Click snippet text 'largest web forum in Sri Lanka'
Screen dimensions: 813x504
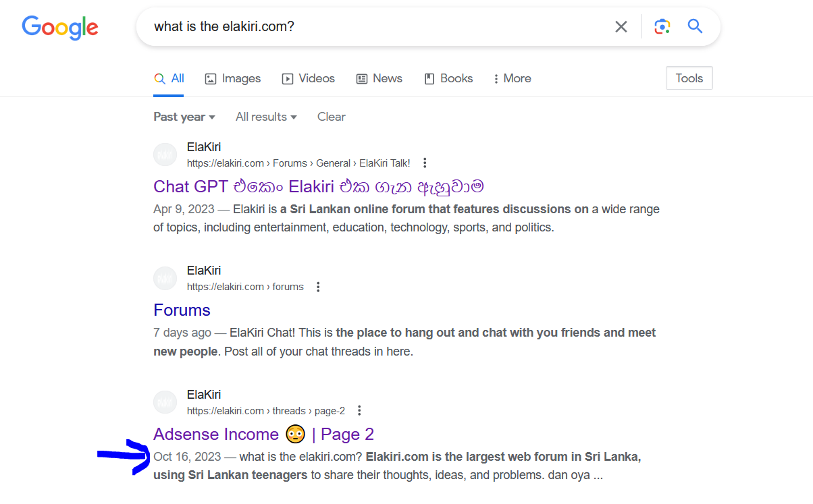click(554, 457)
